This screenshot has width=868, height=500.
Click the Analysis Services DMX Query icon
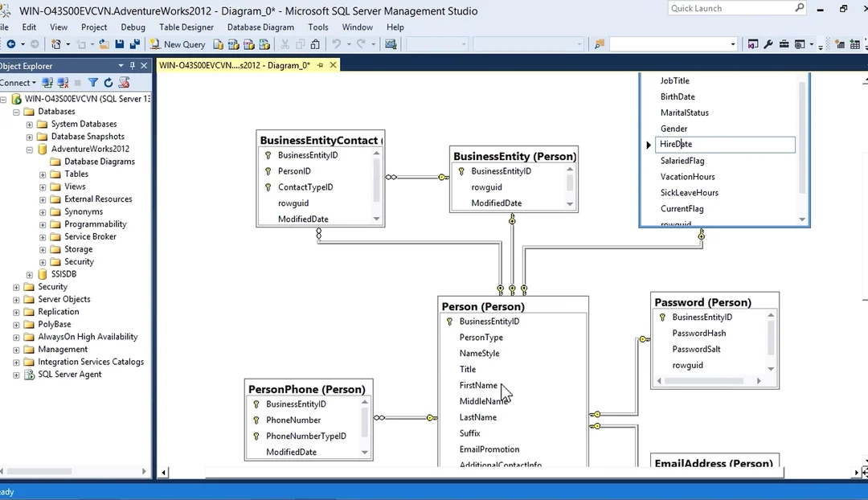249,44
